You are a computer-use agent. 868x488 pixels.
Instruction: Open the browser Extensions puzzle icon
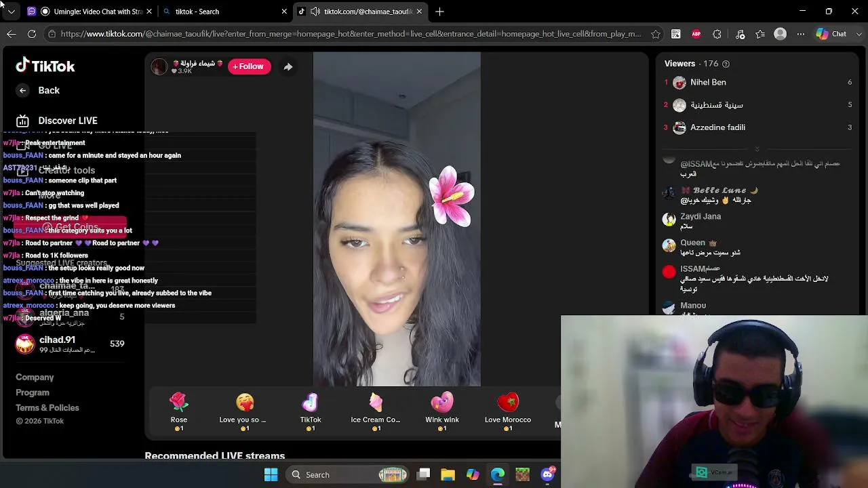717,34
